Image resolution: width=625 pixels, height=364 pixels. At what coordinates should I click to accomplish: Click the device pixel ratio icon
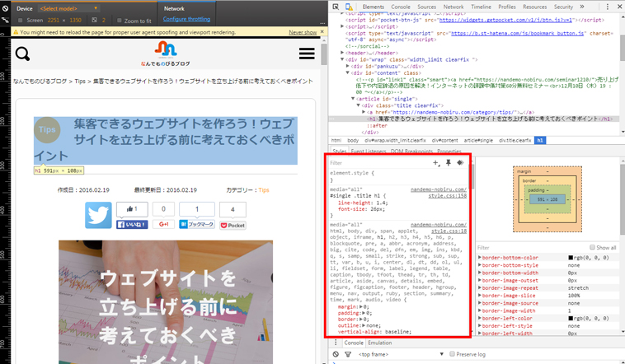tap(95, 20)
